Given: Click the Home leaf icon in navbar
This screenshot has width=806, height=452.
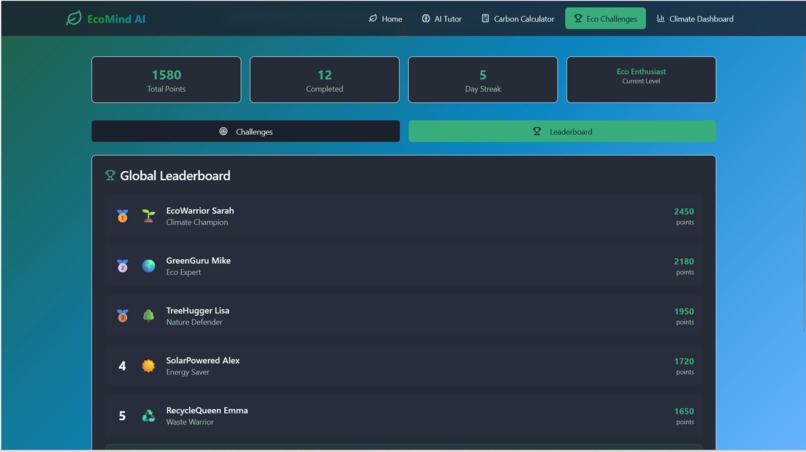Looking at the screenshot, I should (x=373, y=19).
